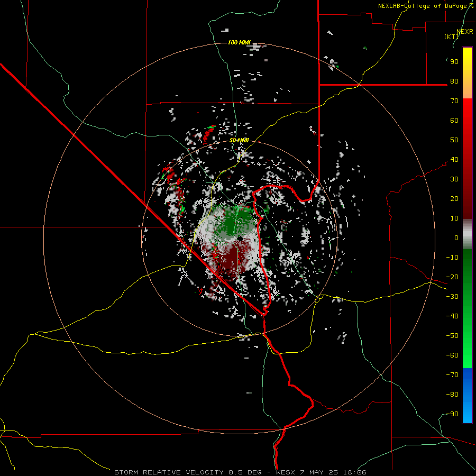
Task: Click the -50 value on velocity scale
Action: [452, 336]
